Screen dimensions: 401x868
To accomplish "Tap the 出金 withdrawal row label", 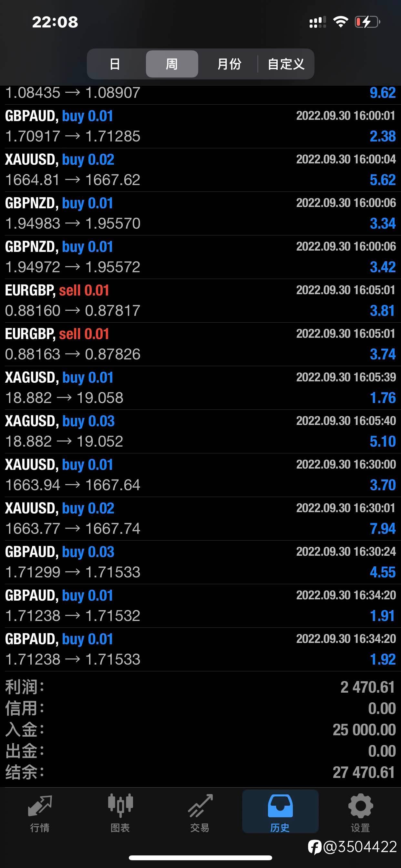I will [x=25, y=751].
